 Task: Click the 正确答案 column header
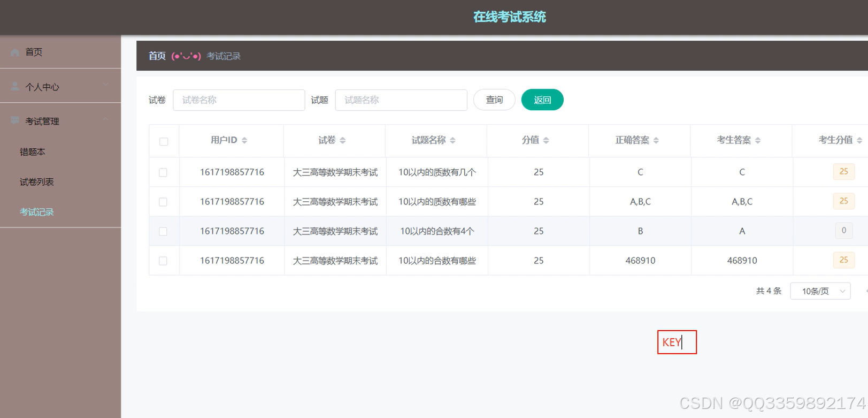(632, 140)
